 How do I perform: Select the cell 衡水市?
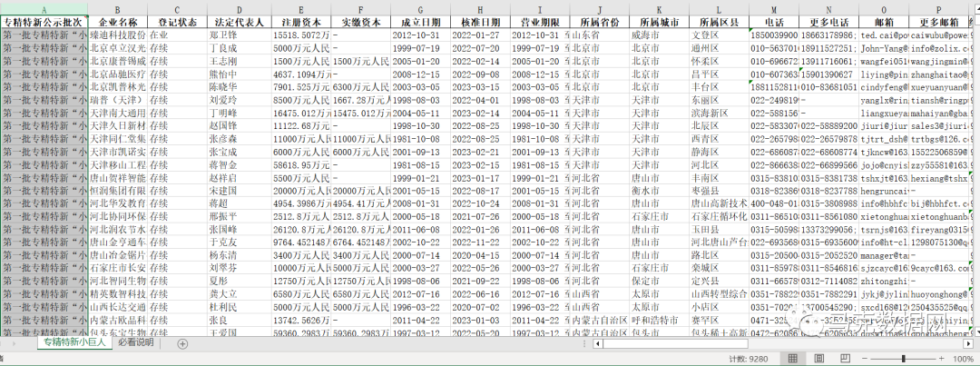tap(660, 190)
